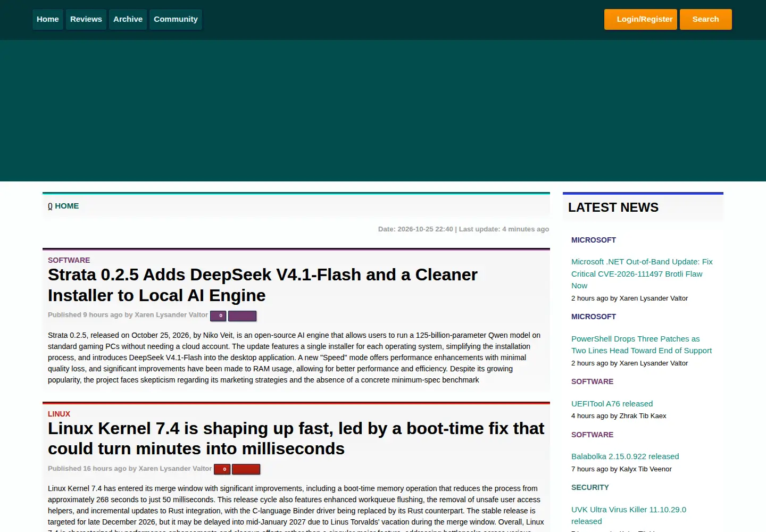Click the blank purple badge on Strata article
Image resolution: width=766 pixels, height=532 pixels.
pyautogui.click(x=242, y=316)
